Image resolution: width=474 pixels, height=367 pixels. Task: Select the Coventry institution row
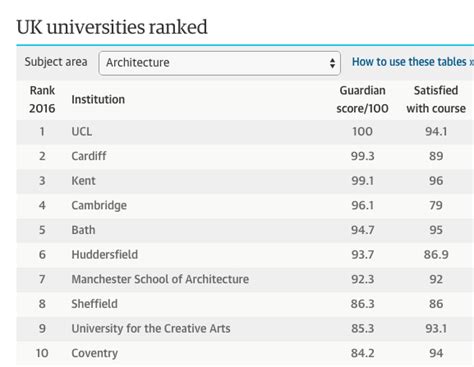[245, 353]
